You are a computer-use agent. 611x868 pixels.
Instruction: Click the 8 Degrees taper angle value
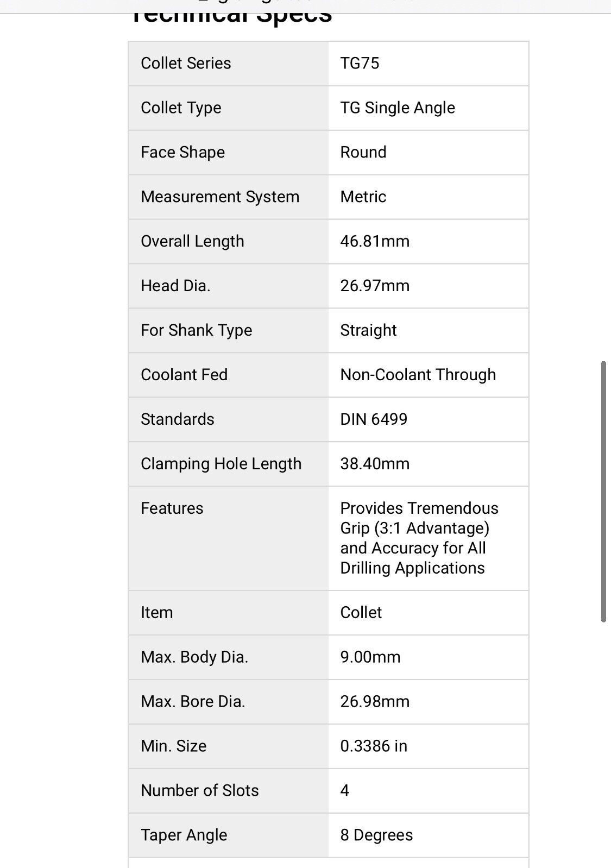point(376,836)
